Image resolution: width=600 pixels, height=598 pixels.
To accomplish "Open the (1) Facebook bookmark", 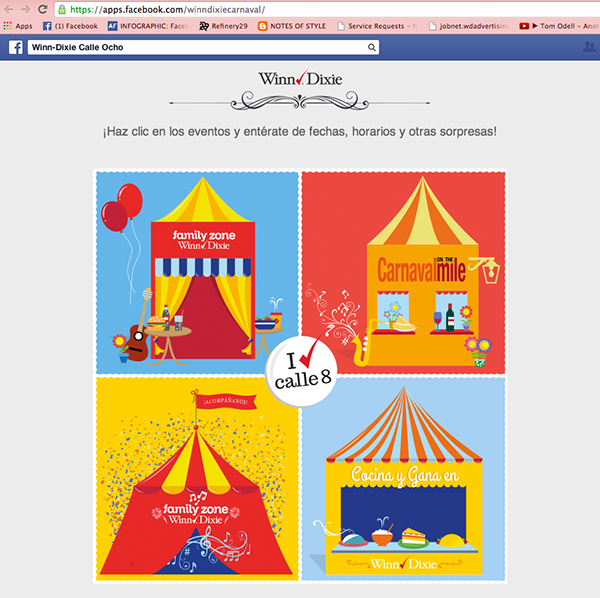I will [x=70, y=26].
